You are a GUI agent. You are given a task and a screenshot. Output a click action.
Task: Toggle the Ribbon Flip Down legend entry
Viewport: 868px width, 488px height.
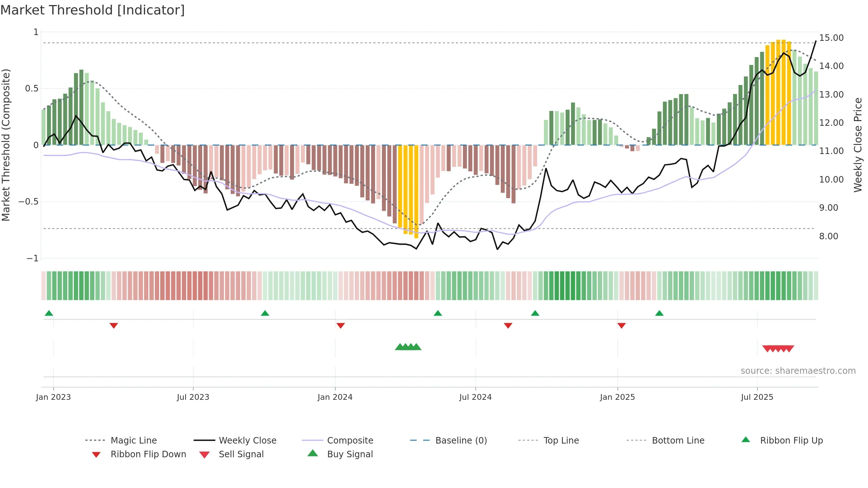coord(139,454)
